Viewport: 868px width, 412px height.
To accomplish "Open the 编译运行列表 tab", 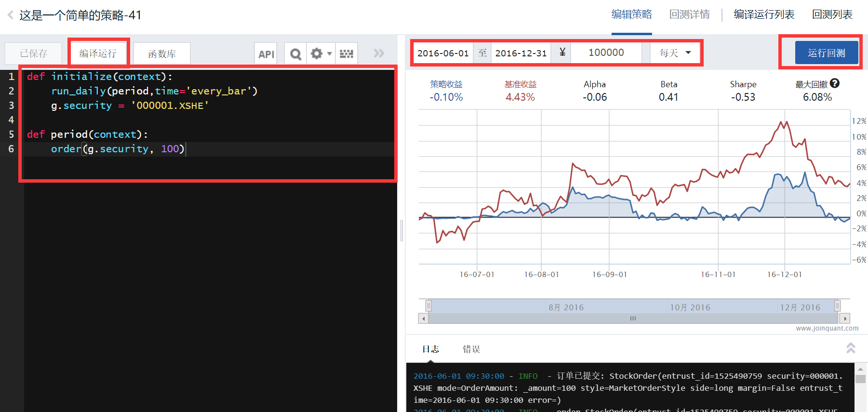I will coord(764,14).
